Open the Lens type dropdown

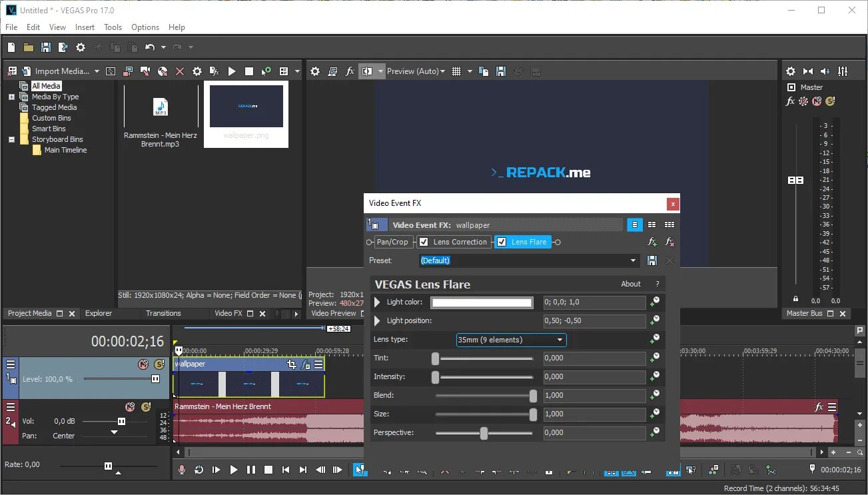tap(561, 340)
